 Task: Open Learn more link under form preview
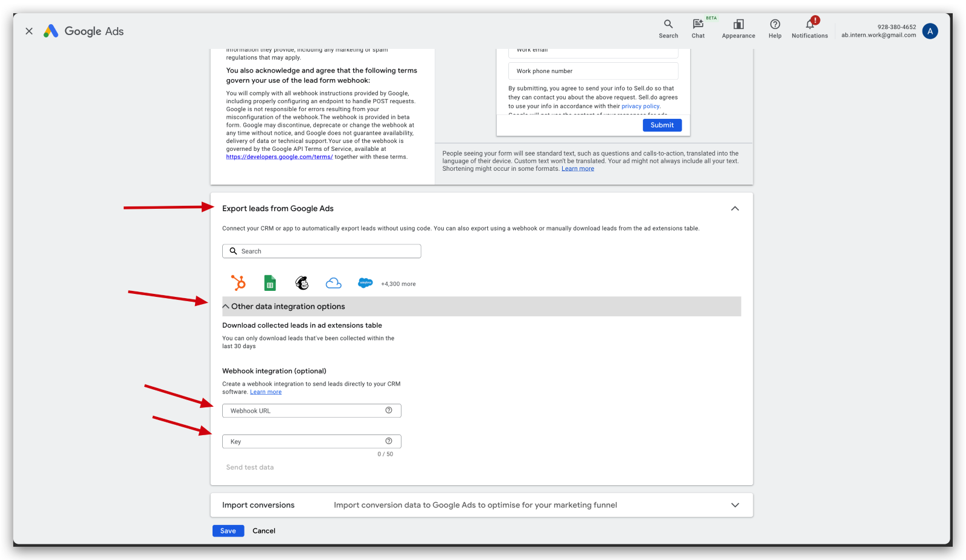[x=578, y=169]
